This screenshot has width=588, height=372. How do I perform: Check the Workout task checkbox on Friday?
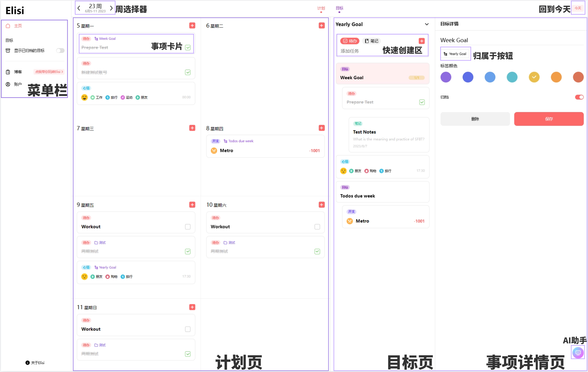(188, 226)
